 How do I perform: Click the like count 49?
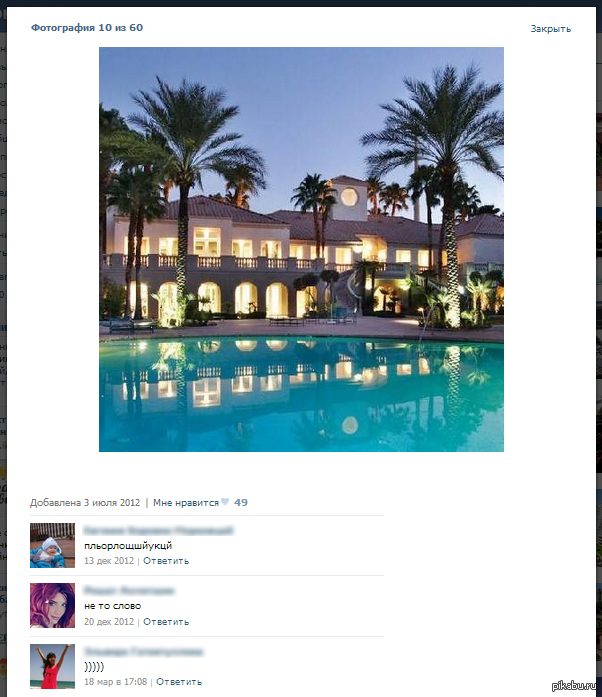coord(241,502)
